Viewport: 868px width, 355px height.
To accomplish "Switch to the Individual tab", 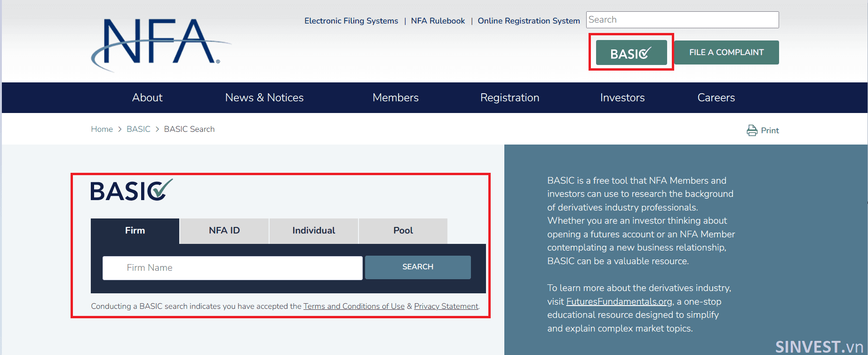I will tap(314, 231).
